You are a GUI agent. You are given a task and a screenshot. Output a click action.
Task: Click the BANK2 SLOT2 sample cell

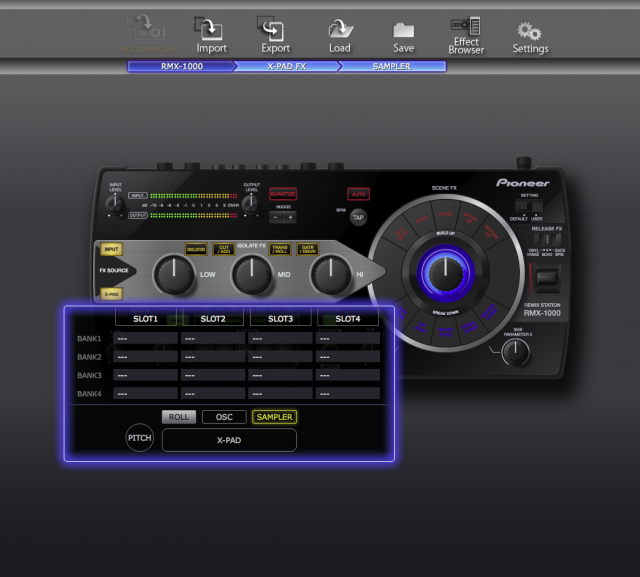[213, 357]
